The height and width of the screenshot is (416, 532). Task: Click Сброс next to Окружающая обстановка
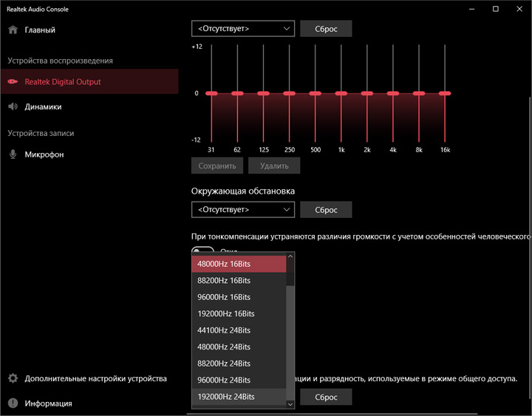[326, 210]
